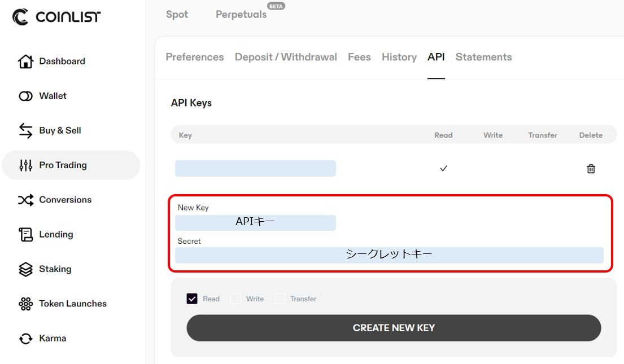The width and height of the screenshot is (624, 364).
Task: Click the Transfer column header
Action: coord(543,135)
